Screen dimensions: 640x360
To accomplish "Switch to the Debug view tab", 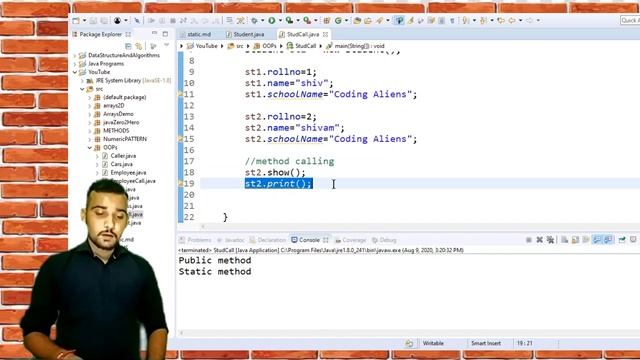I will click(384, 240).
